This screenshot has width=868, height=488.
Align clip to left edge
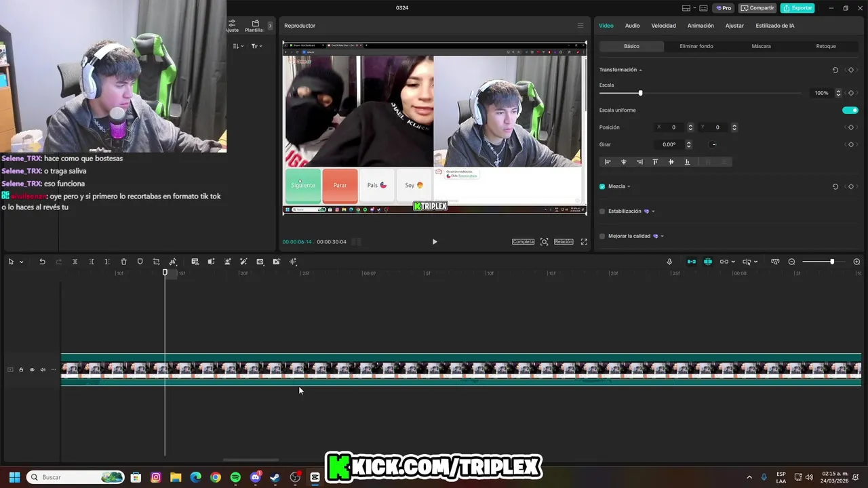(608, 162)
